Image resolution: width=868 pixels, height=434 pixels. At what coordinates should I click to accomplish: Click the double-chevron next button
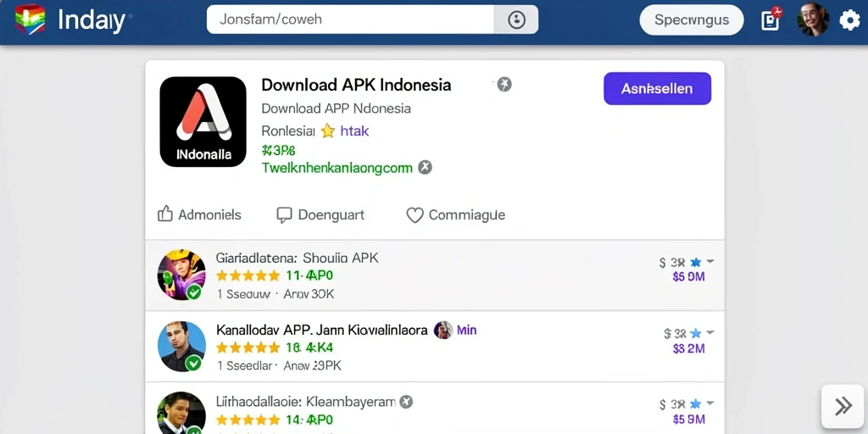click(x=843, y=406)
